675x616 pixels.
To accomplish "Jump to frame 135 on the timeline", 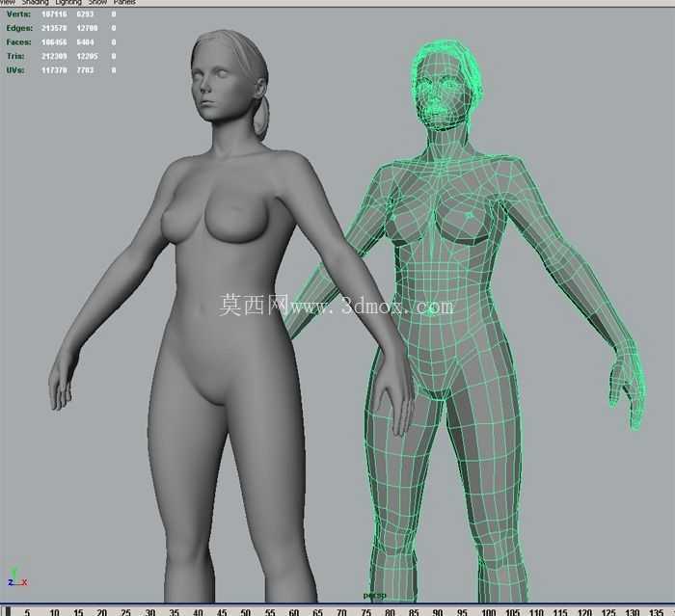I will [x=656, y=612].
